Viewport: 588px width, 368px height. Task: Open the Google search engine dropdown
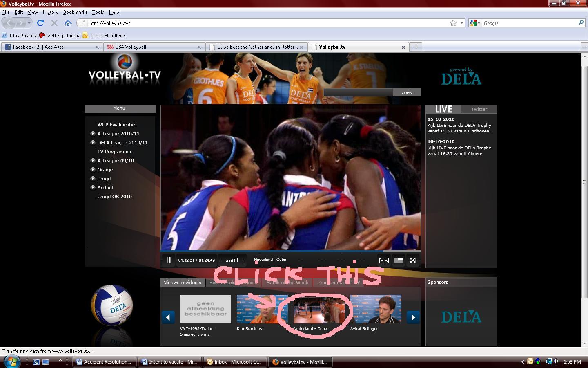(475, 23)
